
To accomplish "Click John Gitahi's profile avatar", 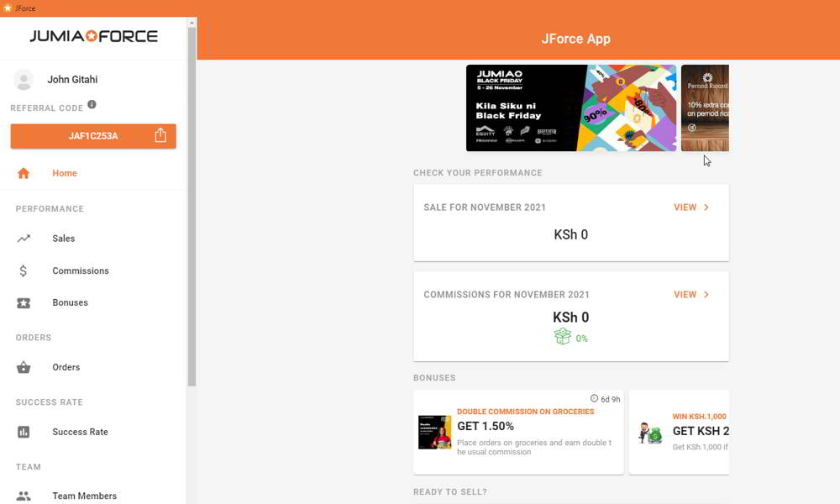I will pyautogui.click(x=23, y=80).
